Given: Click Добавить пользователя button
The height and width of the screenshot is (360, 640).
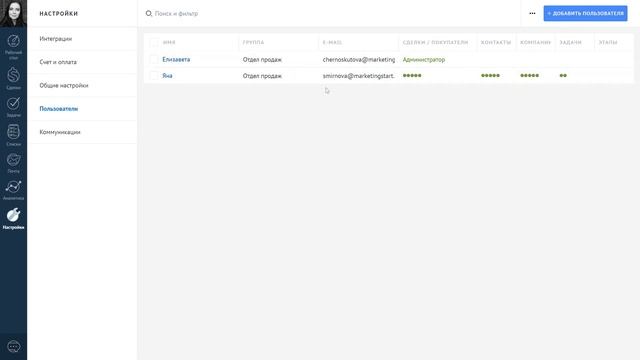Looking at the screenshot, I should [x=585, y=13].
